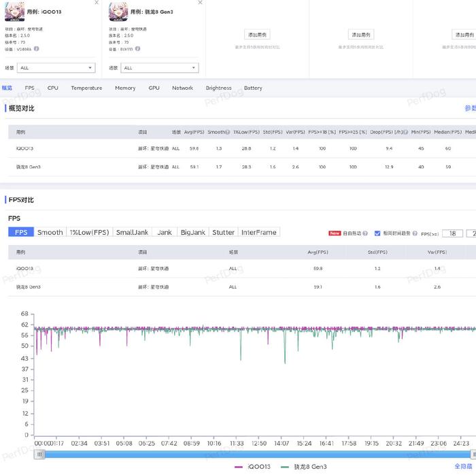
Task: Toggle iQOO13 series in chart legend
Action: pyautogui.click(x=252, y=467)
